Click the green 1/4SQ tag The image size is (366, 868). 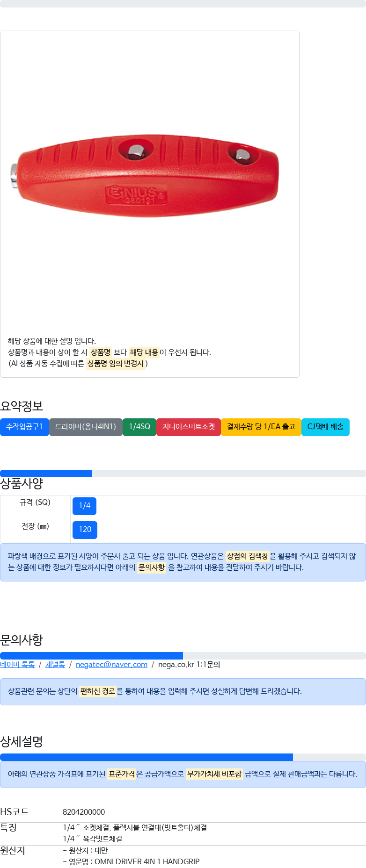click(139, 427)
